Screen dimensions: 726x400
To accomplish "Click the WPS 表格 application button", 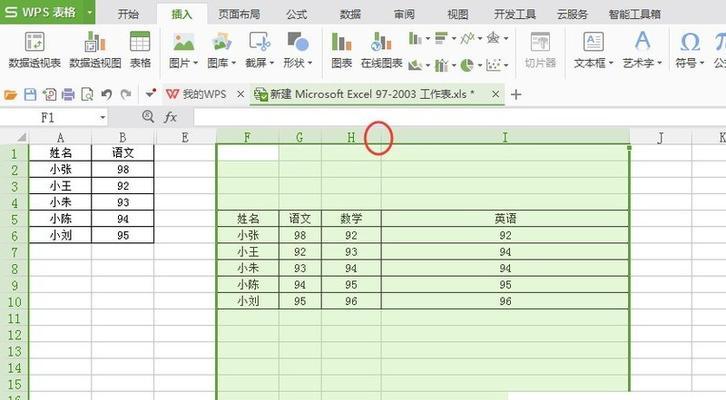I will tap(41, 12).
